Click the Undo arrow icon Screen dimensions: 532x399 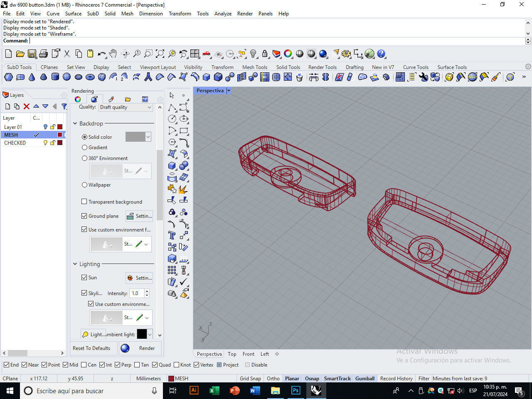[102, 54]
